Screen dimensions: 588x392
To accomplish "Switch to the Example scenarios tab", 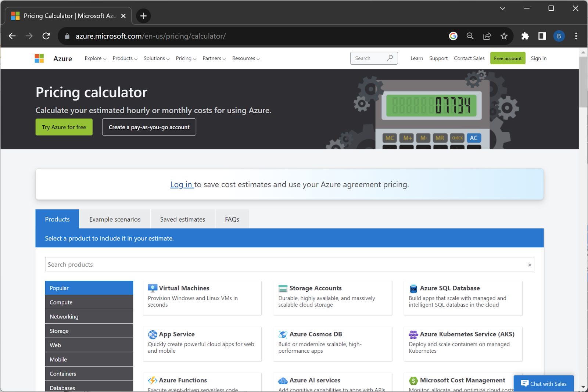I will click(x=115, y=219).
